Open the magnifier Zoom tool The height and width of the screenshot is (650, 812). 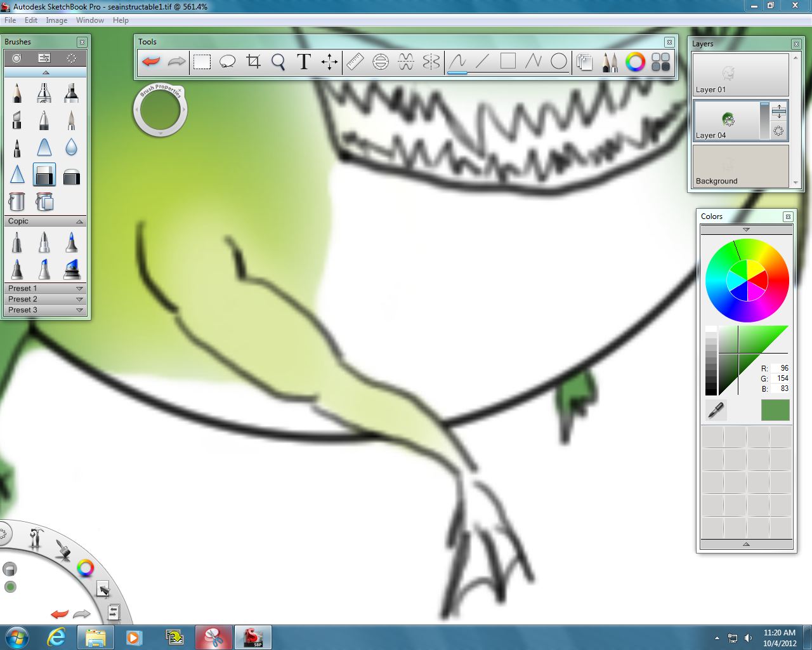point(278,62)
